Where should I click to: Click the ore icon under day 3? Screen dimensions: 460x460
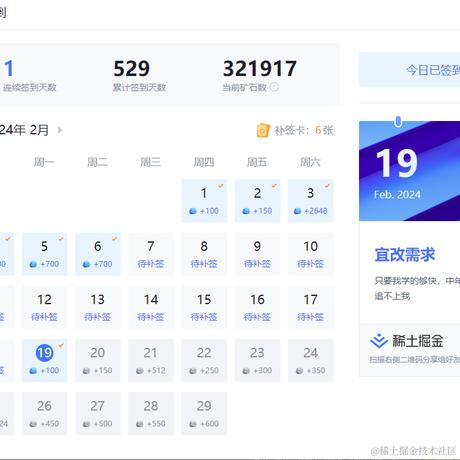click(297, 211)
